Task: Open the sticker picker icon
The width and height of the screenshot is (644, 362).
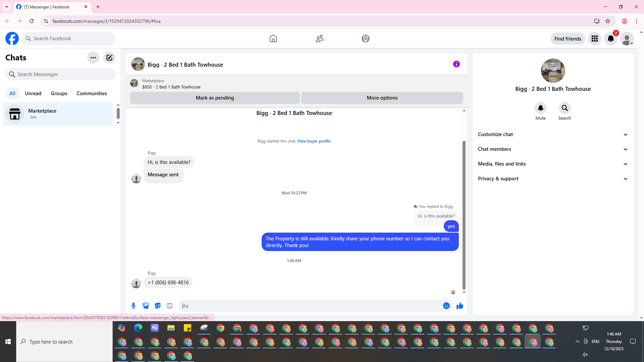Action: point(158,306)
